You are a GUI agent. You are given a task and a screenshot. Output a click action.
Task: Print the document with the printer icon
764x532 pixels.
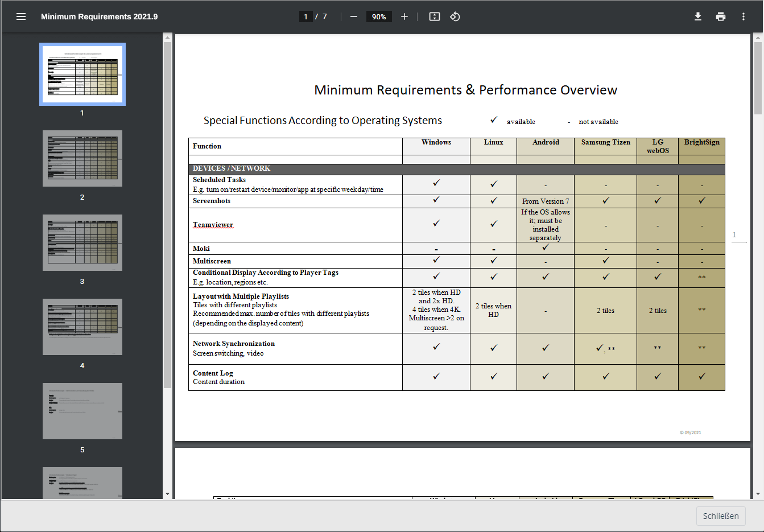tap(721, 17)
